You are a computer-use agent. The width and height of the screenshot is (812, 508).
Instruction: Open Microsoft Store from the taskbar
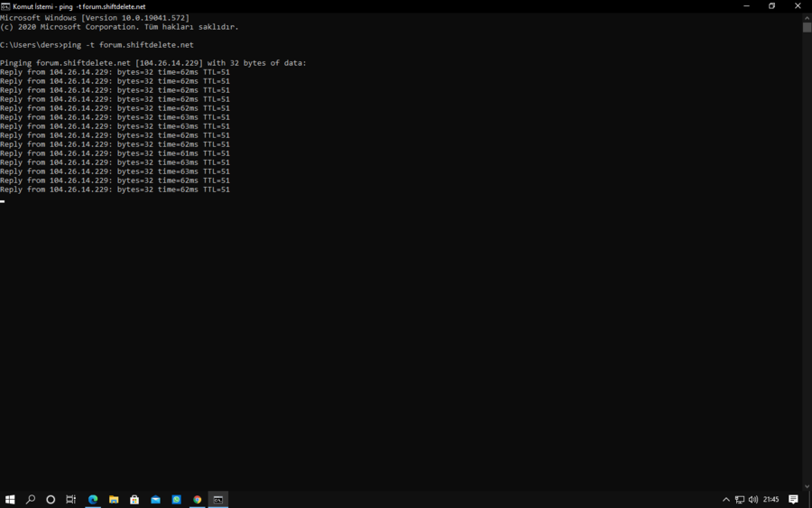click(134, 499)
